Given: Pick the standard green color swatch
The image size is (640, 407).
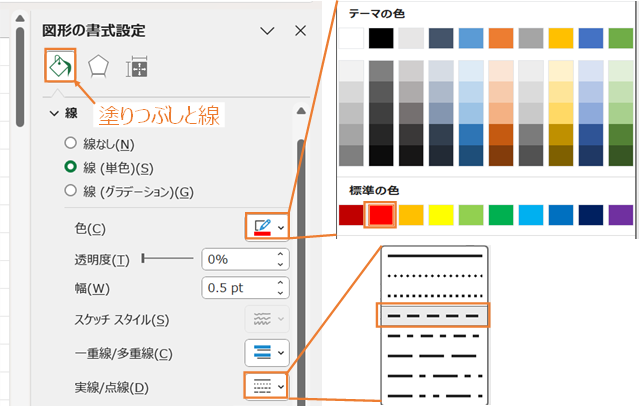Looking at the screenshot, I should (501, 215).
